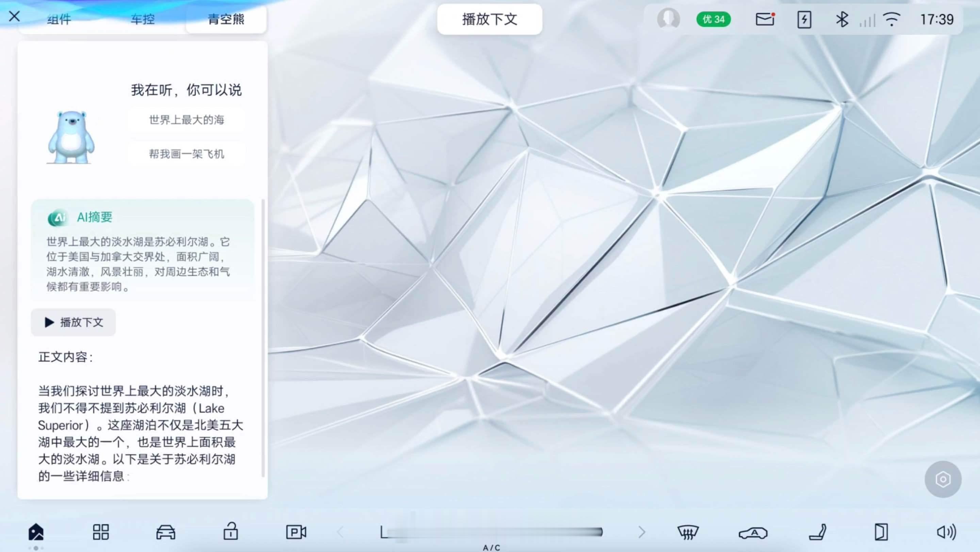
Task: Select suggestion 世界上最大的海
Action: point(186,120)
